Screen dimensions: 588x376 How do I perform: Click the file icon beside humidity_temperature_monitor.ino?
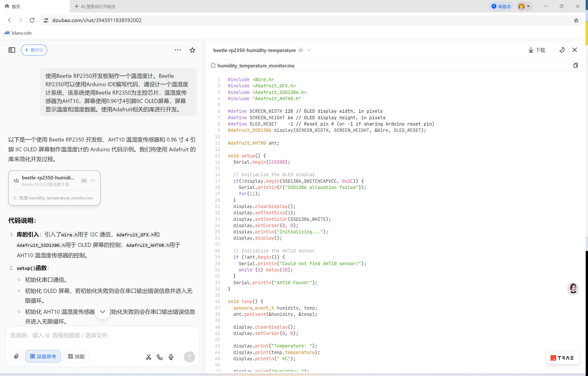click(x=213, y=66)
